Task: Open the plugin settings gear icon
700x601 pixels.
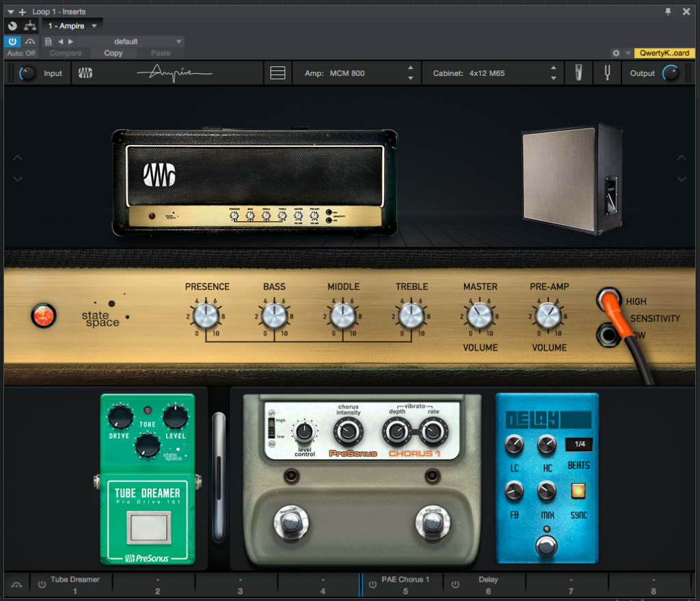Action: (616, 53)
